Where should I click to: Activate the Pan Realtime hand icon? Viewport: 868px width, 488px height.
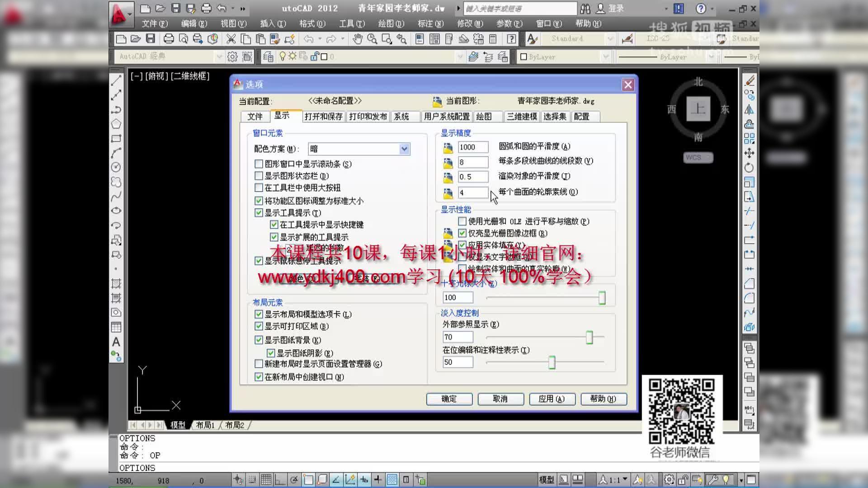point(358,39)
